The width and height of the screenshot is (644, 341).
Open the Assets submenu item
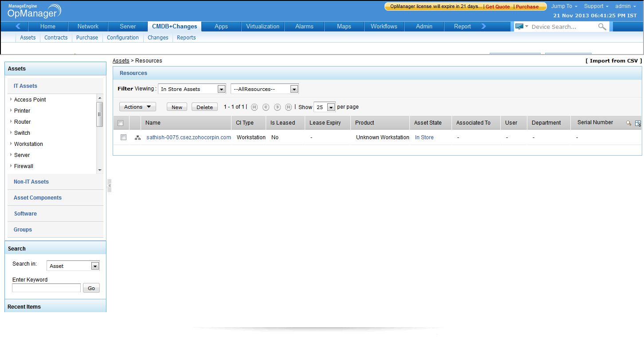28,38
